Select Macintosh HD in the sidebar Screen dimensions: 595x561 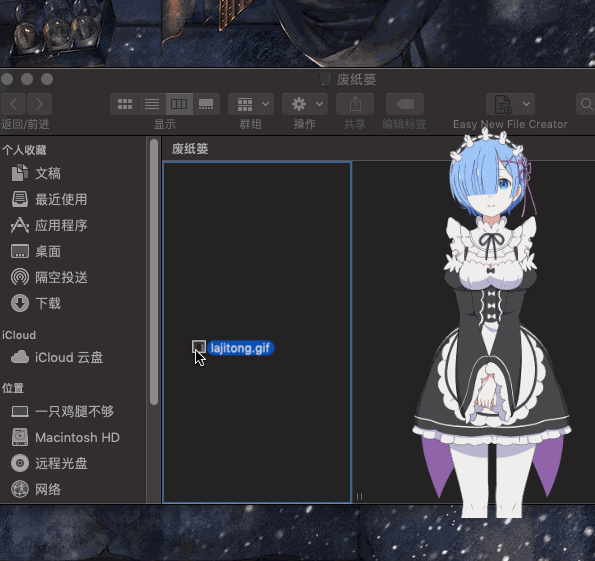coord(65,437)
